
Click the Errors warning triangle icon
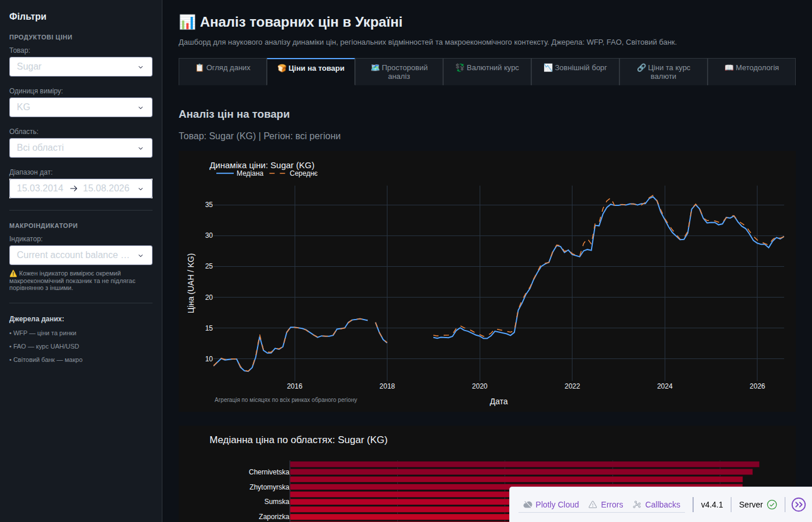(593, 505)
